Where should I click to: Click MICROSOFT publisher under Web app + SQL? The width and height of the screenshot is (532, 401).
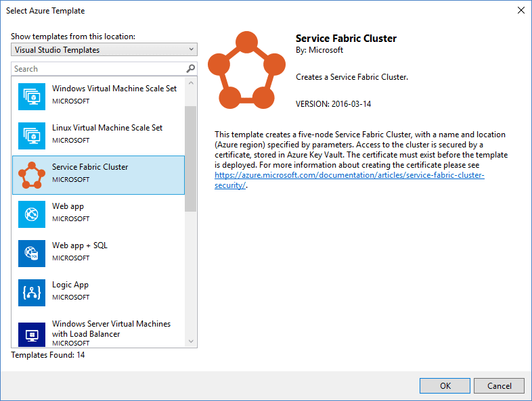click(x=70, y=258)
